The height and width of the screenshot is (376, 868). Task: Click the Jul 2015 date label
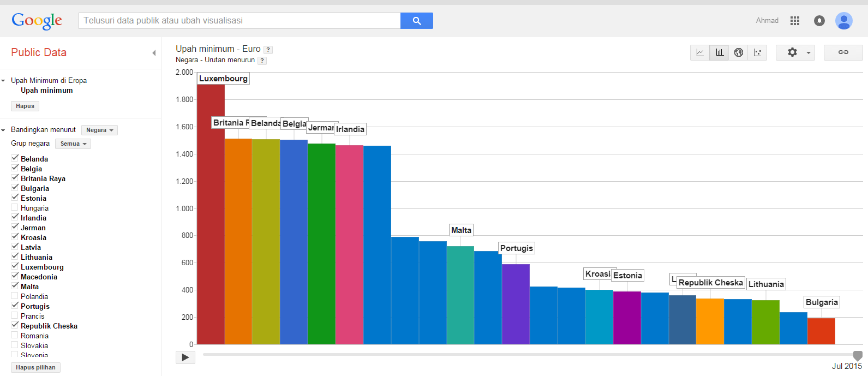coord(847,366)
